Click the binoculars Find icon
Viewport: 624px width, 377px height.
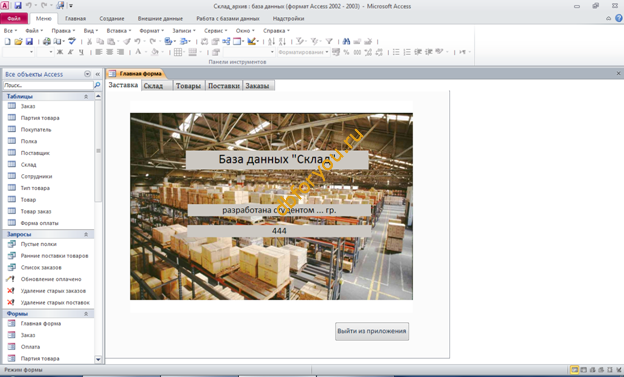tap(346, 41)
